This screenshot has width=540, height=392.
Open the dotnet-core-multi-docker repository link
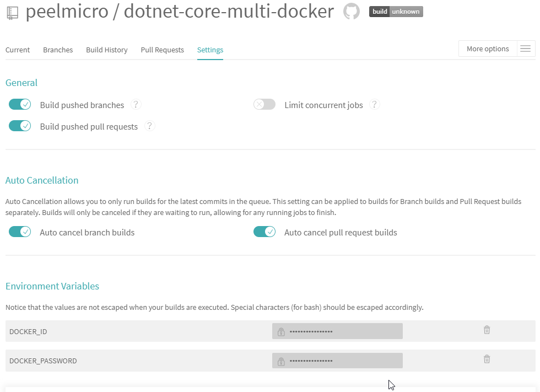pyautogui.click(x=229, y=12)
